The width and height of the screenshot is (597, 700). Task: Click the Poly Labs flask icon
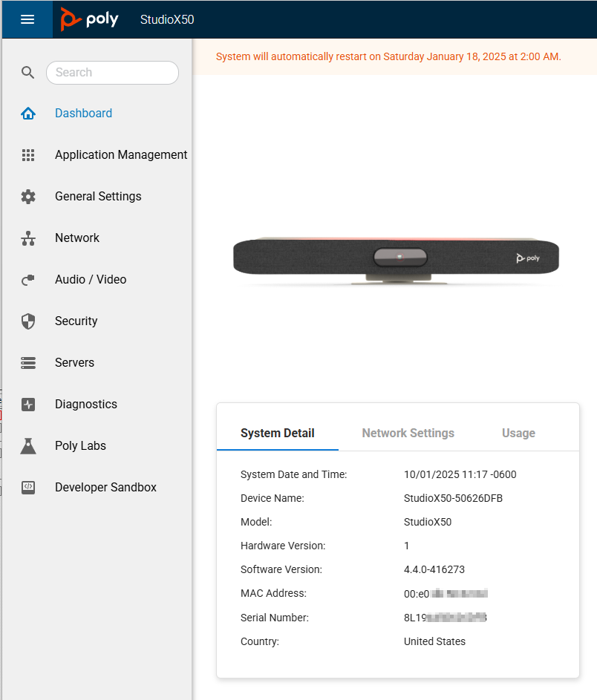pos(28,445)
